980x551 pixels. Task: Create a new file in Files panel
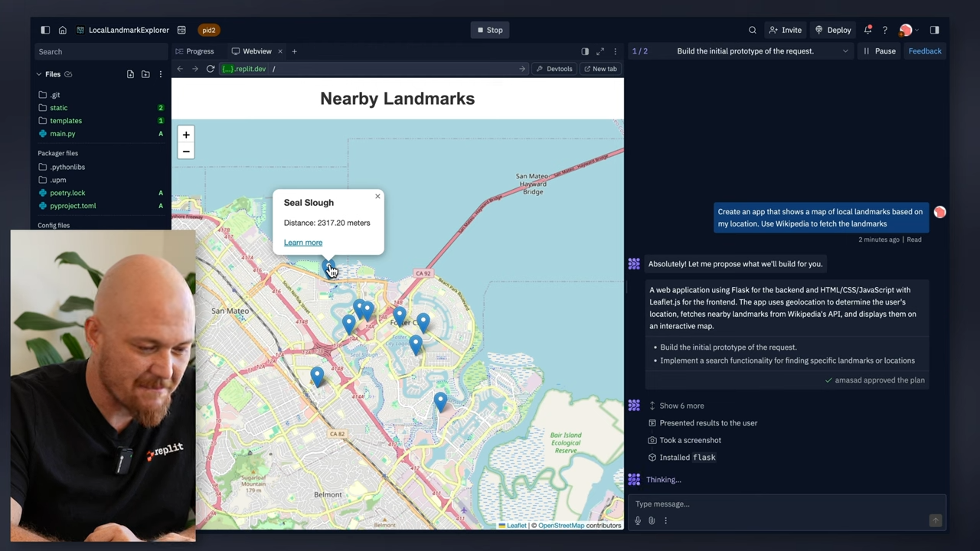tap(130, 74)
